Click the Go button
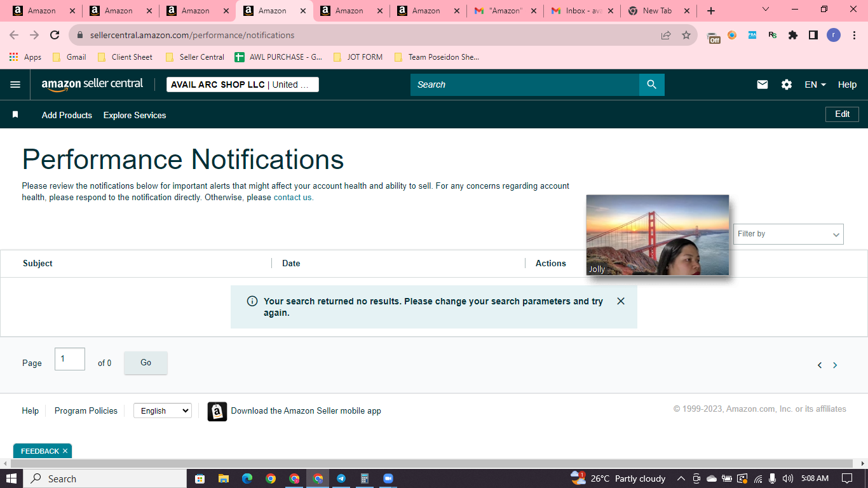Viewport: 868px width, 488px height. pos(146,363)
